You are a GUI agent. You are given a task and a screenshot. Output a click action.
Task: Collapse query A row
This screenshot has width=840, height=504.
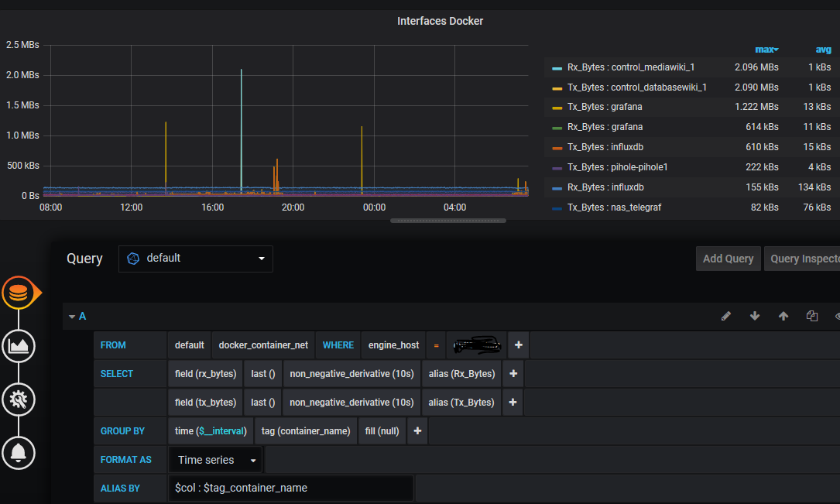tap(73, 317)
